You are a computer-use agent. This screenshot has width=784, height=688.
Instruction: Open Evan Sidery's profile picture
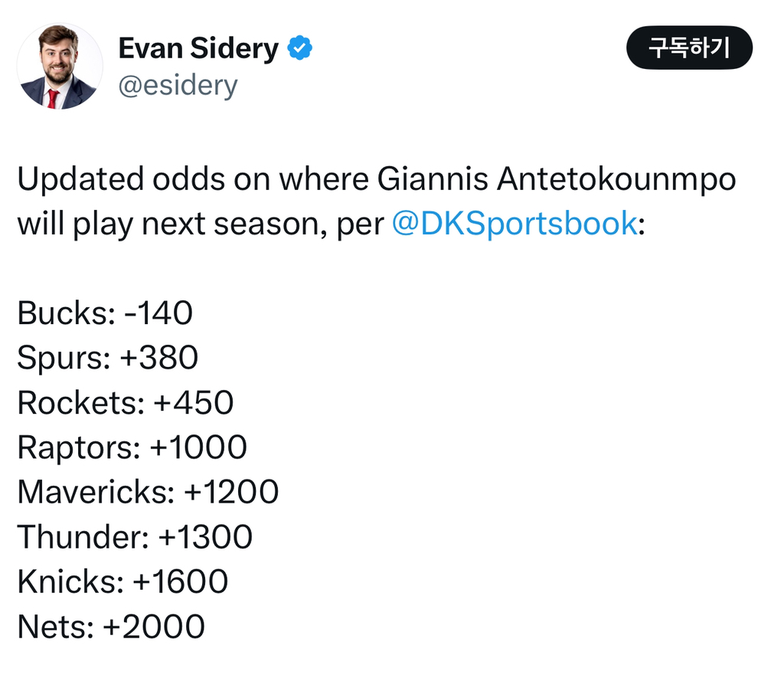coord(60,66)
